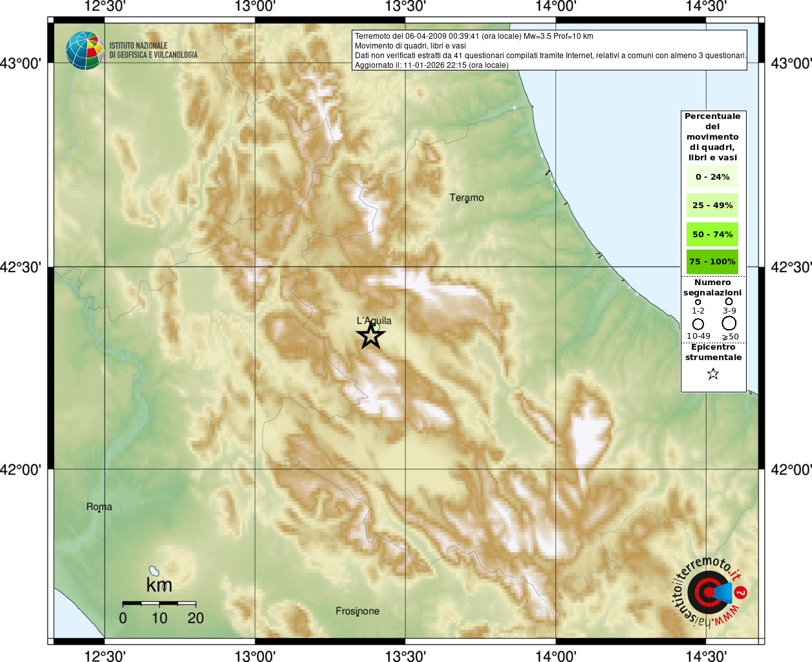
Task: Click the 13°30' top longitude label
Action: (x=405, y=6)
